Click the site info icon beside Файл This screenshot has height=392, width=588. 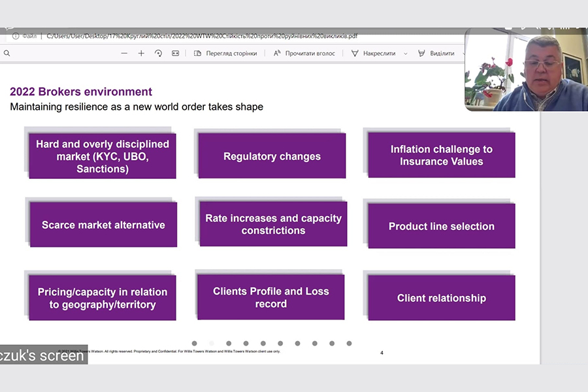(x=16, y=36)
